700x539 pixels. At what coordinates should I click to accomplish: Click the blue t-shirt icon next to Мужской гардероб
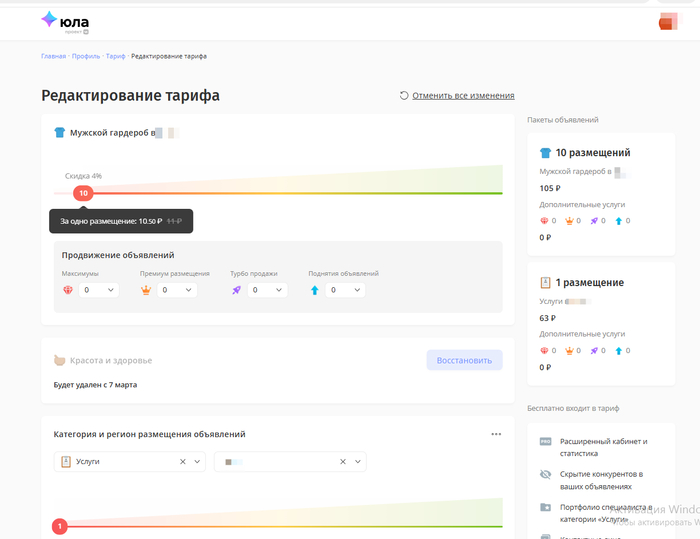click(x=59, y=133)
